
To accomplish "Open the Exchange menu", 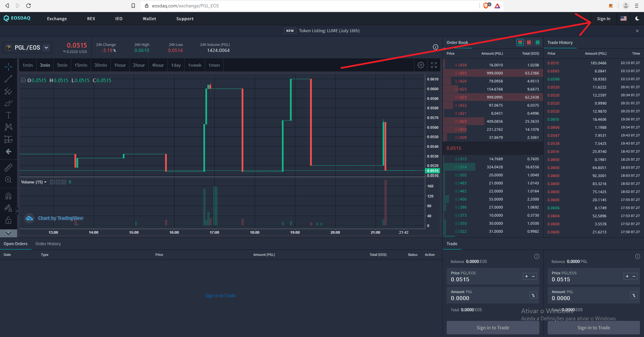I will [x=57, y=19].
